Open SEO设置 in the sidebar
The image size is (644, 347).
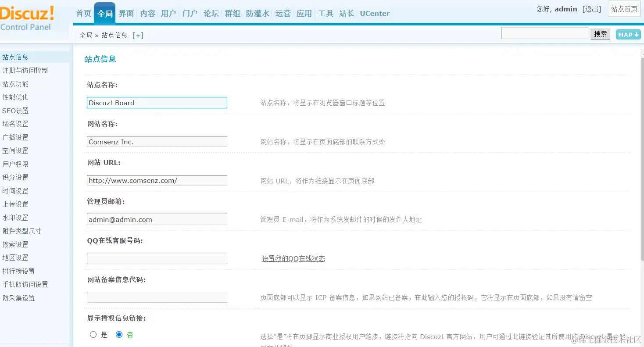[x=15, y=111]
